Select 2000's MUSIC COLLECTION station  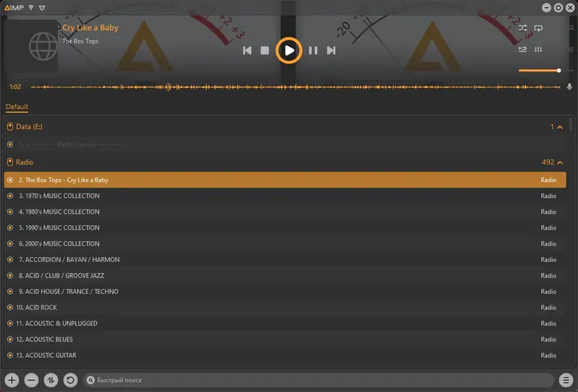(285, 243)
